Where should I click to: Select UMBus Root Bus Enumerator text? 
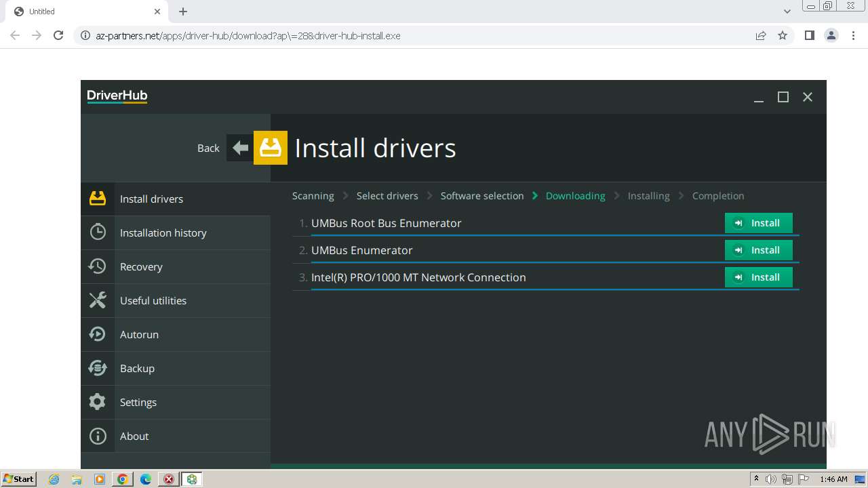(386, 223)
